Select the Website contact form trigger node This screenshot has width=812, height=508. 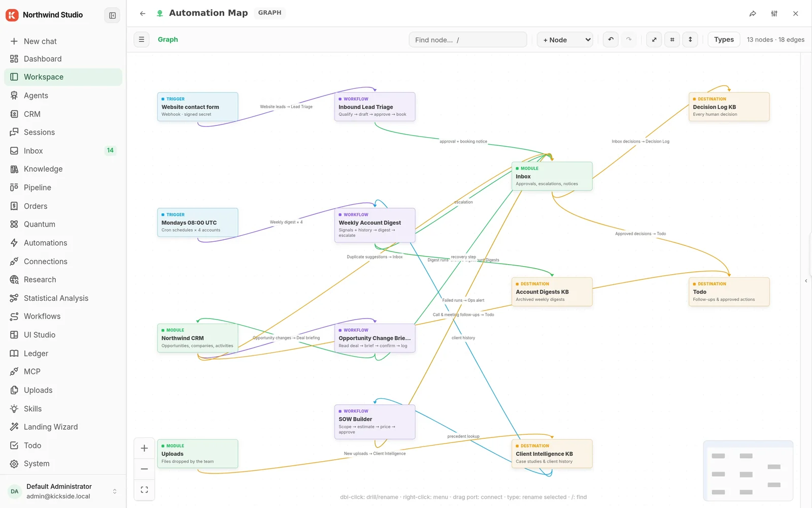point(197,107)
